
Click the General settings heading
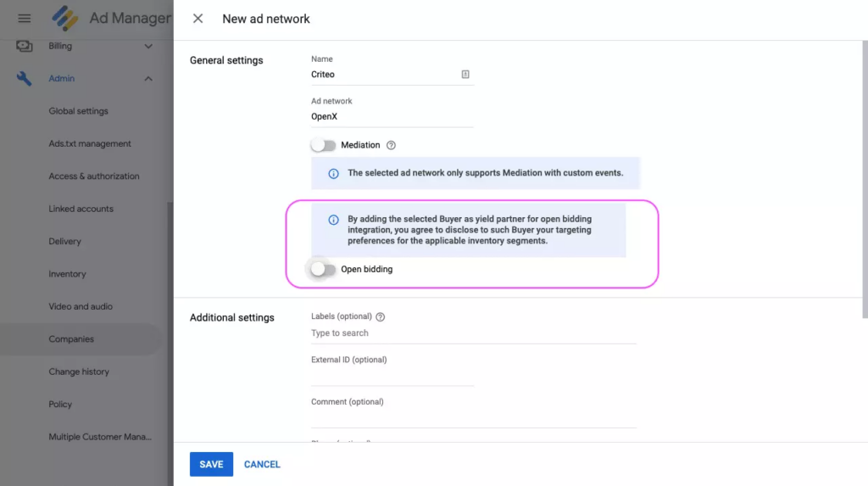click(x=226, y=60)
